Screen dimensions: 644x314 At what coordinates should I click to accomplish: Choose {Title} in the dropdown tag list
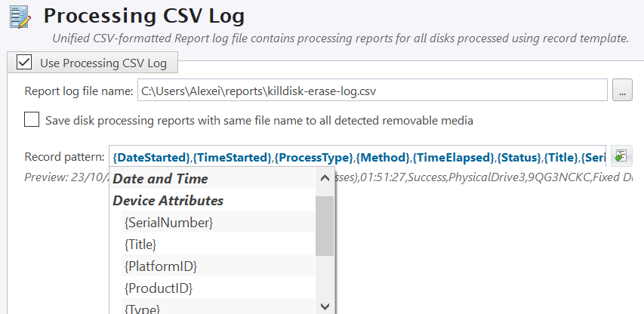pyautogui.click(x=140, y=245)
